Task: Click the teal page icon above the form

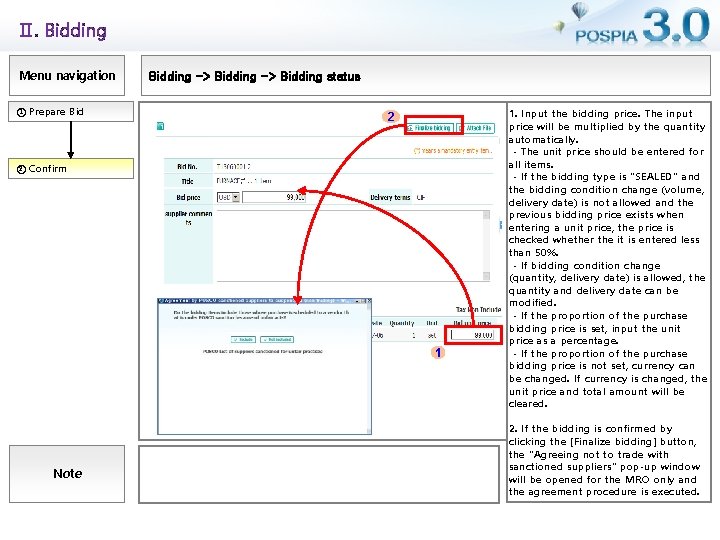Action: coord(160,126)
